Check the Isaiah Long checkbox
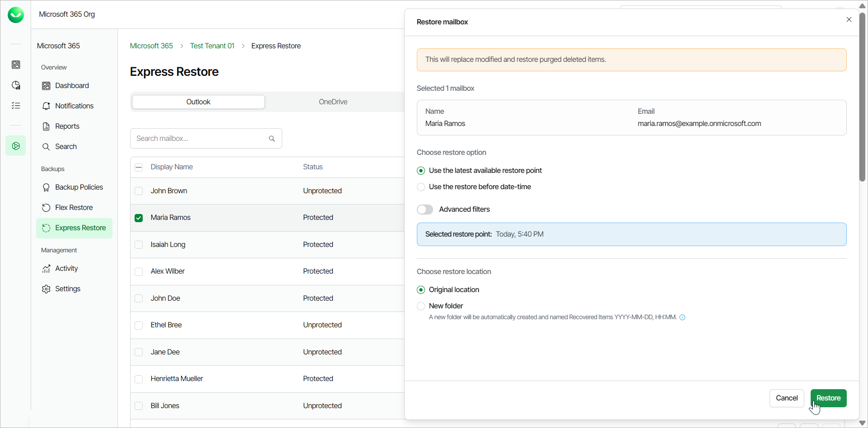868x428 pixels. tap(139, 245)
